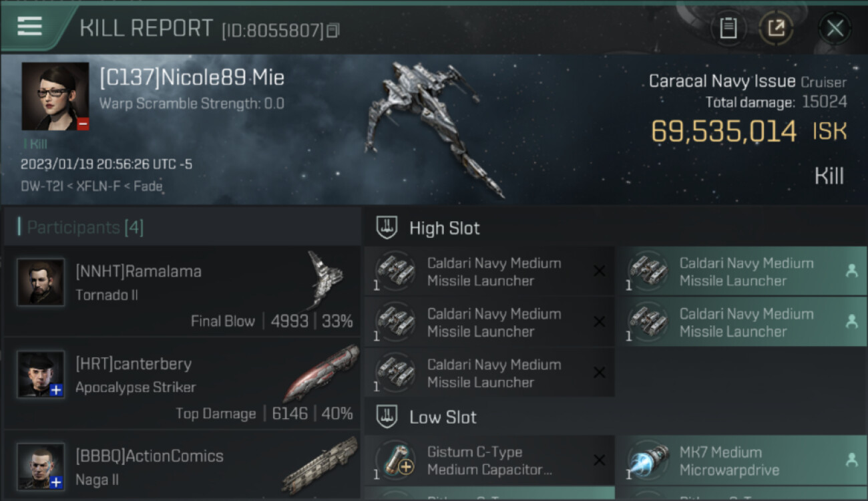Click the Apocalypse Striker ship image
Image resolution: width=868 pixels, height=501 pixels.
(x=321, y=373)
